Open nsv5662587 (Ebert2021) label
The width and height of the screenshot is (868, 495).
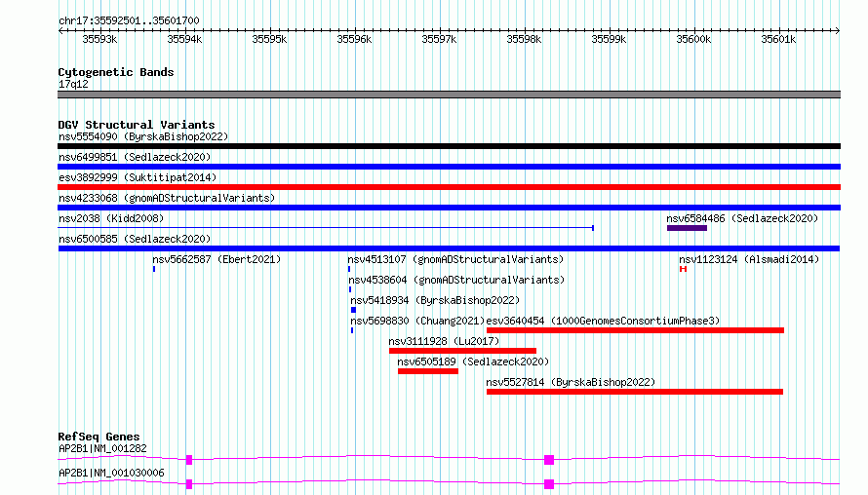tap(217, 259)
